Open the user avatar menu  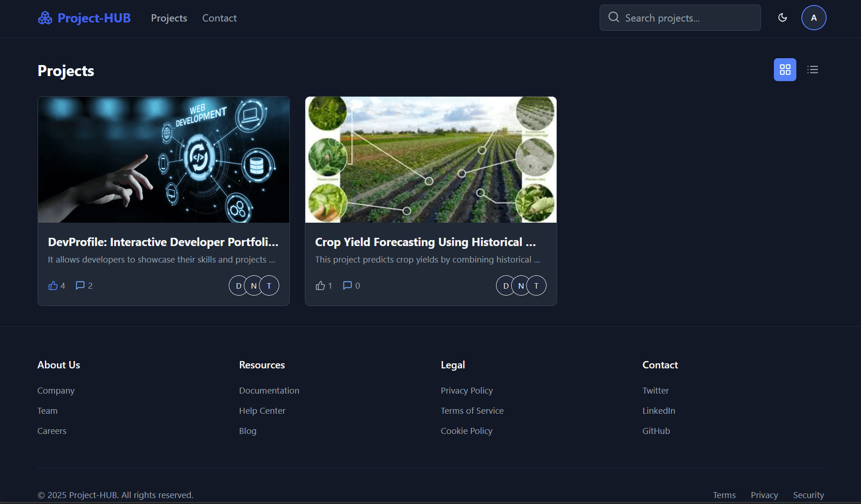click(813, 17)
